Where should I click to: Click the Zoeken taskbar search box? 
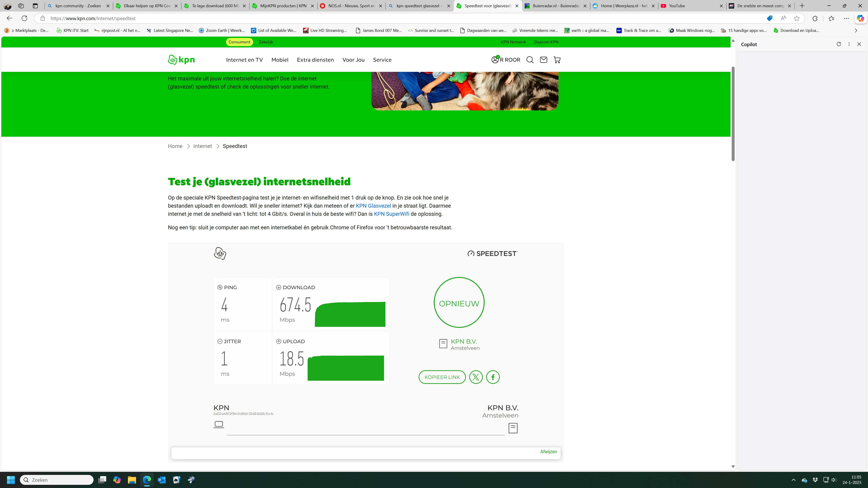pos(57,480)
